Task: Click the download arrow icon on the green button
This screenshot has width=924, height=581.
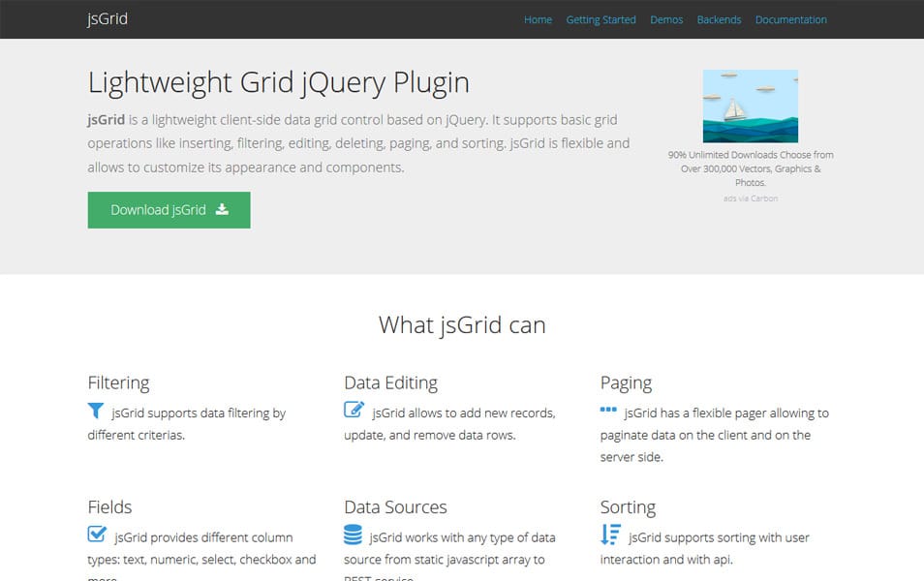Action: click(x=225, y=209)
